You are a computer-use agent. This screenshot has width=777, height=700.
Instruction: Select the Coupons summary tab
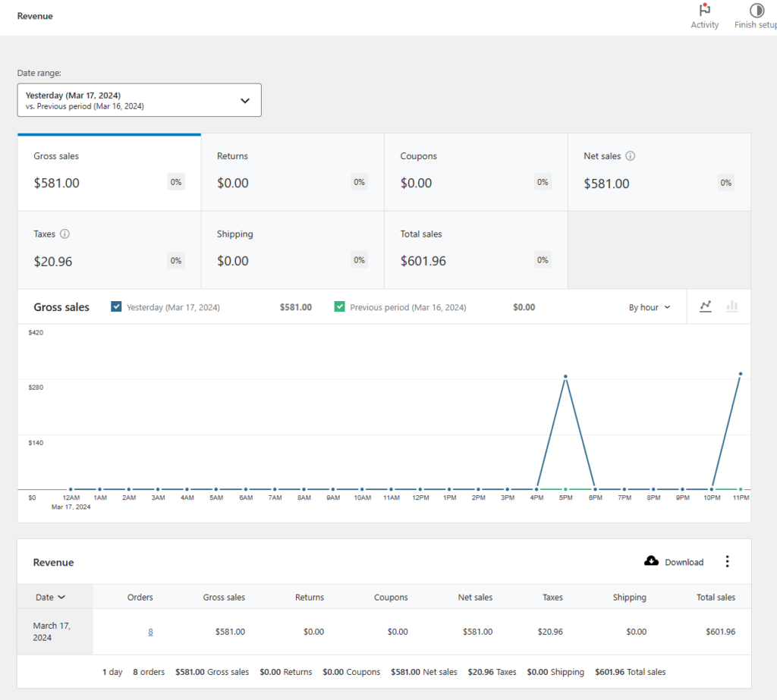[476, 172]
